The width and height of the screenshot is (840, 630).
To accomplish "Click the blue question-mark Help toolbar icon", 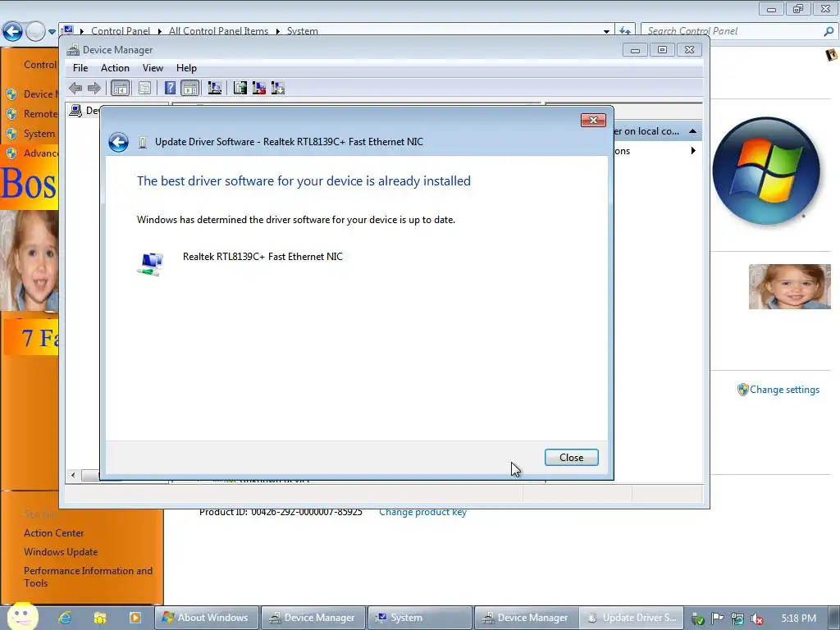I will coord(170,88).
